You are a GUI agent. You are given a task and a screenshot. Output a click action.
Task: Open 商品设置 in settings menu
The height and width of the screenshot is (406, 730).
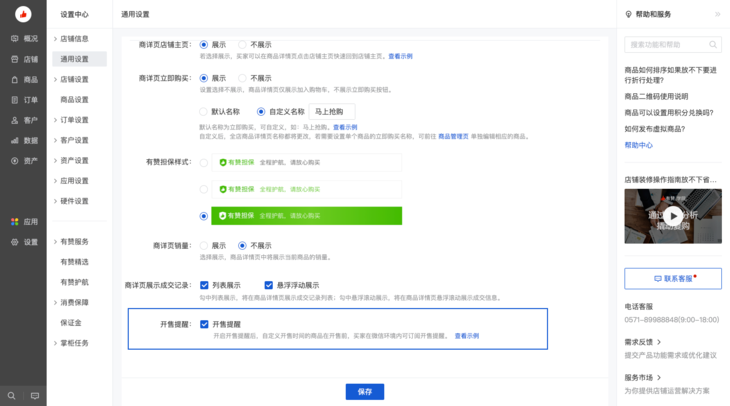74,100
